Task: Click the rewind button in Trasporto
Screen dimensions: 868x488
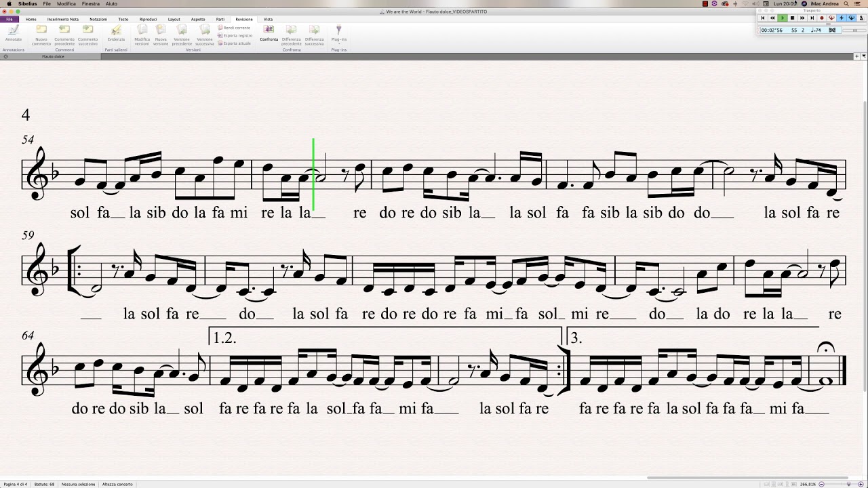Action: [772, 18]
